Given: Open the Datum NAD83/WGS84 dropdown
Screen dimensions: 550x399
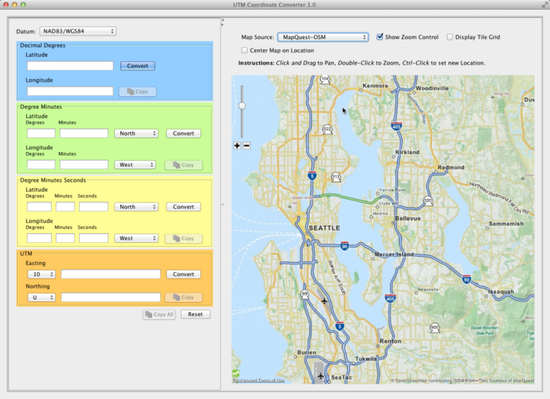Looking at the screenshot, I should 78,31.
